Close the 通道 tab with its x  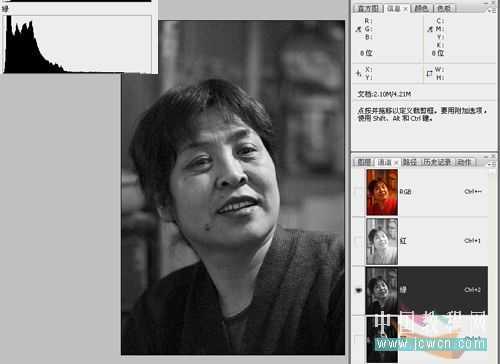[396, 163]
